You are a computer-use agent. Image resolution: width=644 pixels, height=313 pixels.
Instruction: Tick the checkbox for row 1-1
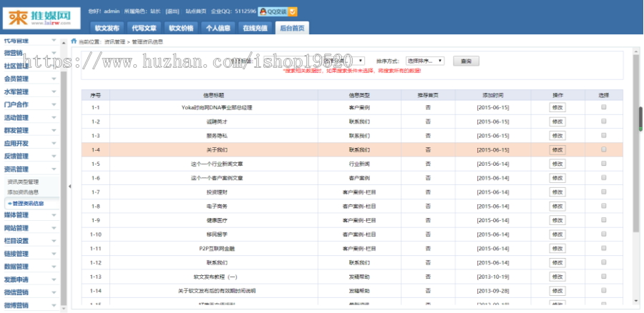pyautogui.click(x=603, y=107)
